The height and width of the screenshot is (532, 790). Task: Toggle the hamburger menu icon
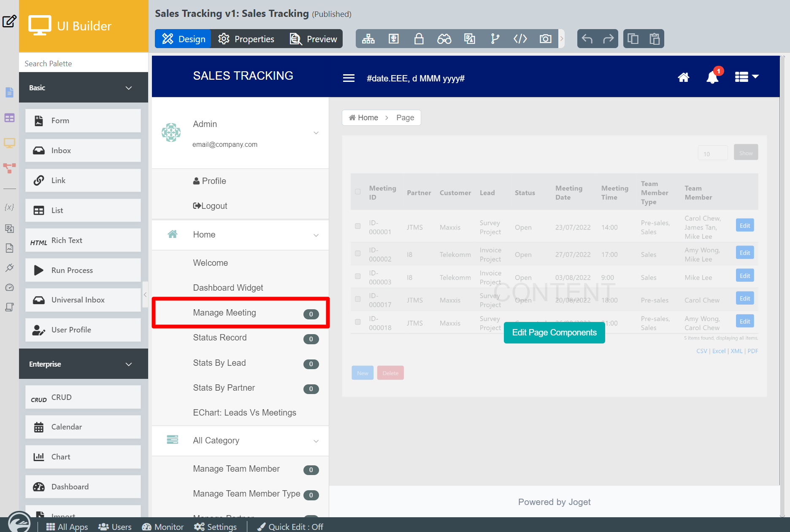(349, 78)
